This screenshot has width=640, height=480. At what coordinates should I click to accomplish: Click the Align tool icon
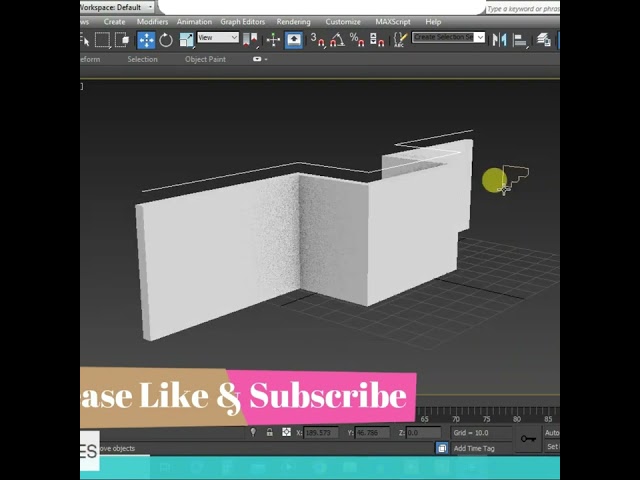(520, 40)
